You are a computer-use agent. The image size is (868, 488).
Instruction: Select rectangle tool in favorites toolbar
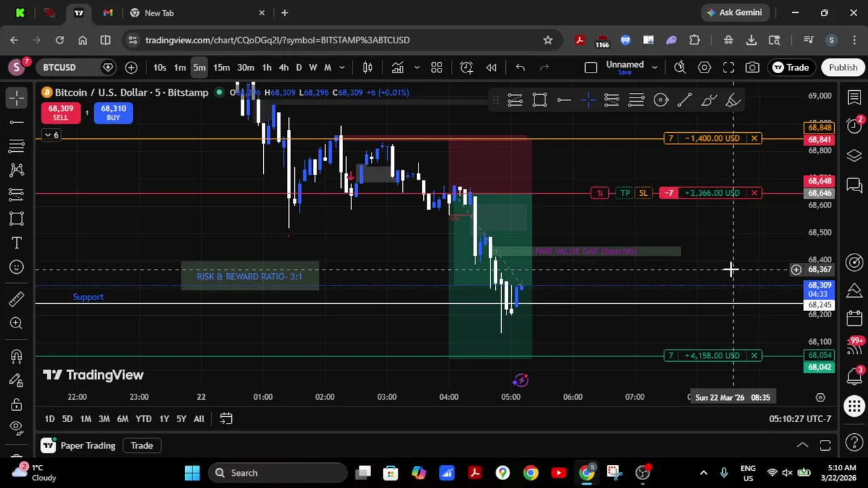click(x=540, y=100)
